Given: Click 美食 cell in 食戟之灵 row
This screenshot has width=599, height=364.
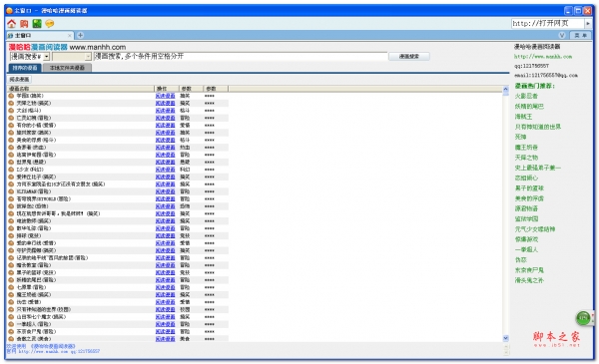Looking at the screenshot, I should (185, 339).
